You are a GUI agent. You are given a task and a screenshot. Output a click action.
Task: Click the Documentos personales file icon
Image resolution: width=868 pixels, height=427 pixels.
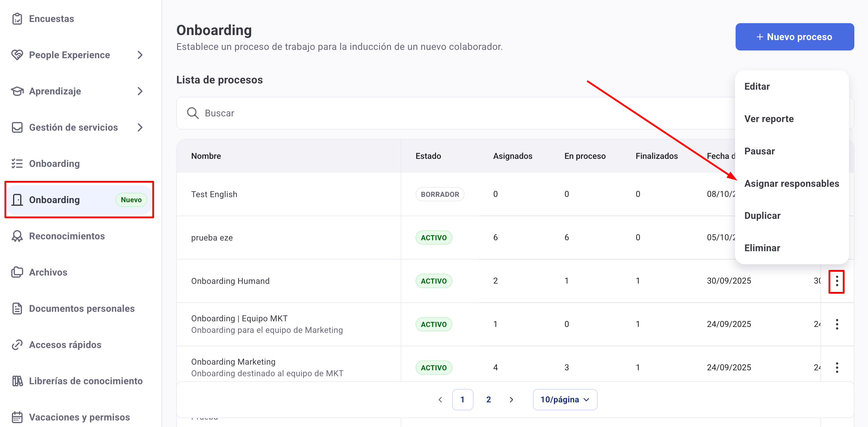tap(17, 309)
